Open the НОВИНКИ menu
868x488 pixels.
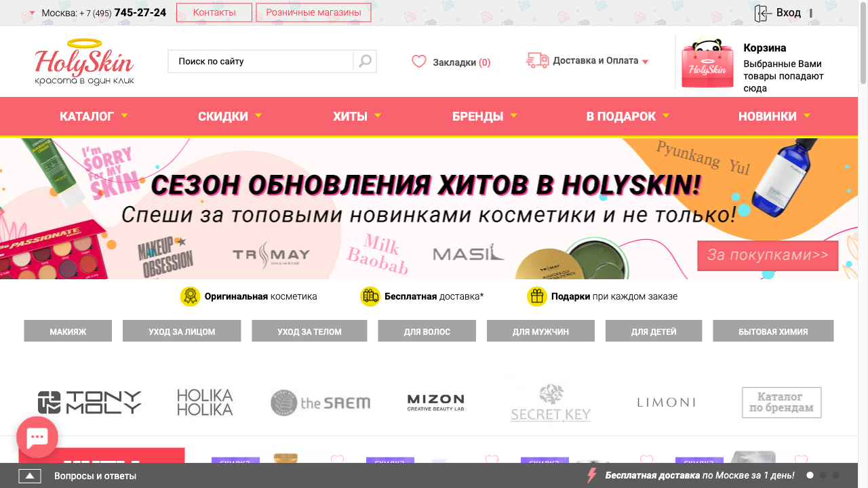[774, 117]
